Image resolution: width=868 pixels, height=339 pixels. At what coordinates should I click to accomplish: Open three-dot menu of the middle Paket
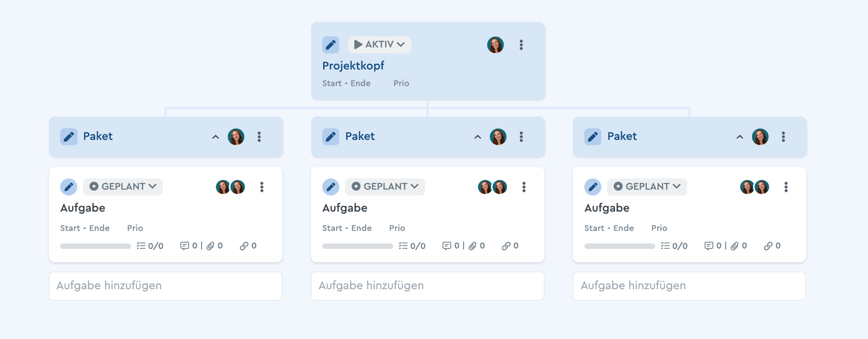521,137
